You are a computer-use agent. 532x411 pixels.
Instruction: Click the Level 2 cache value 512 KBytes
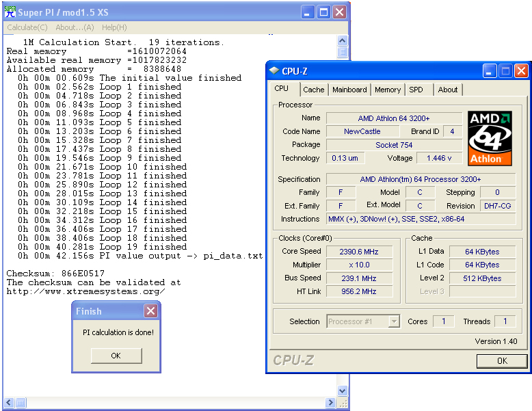pos(482,278)
